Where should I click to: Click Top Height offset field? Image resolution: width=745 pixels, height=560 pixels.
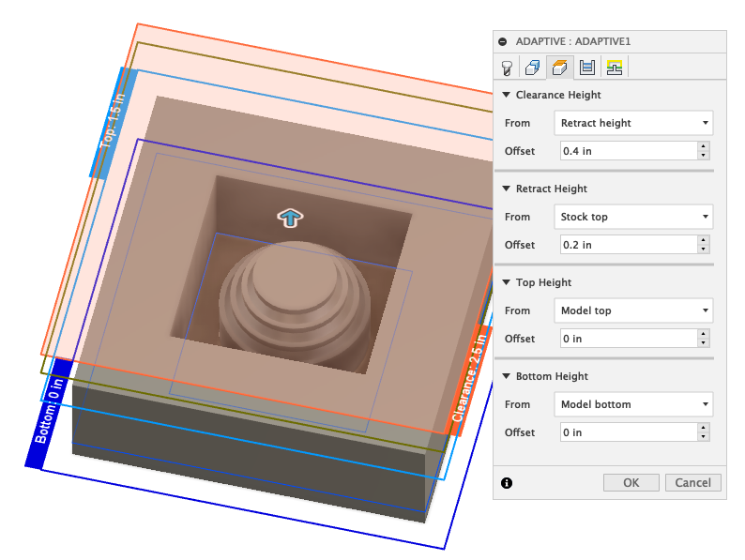click(x=629, y=339)
